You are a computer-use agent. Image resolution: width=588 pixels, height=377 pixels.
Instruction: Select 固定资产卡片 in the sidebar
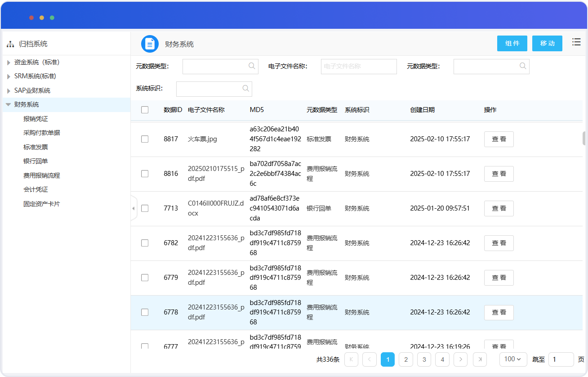pyautogui.click(x=41, y=204)
